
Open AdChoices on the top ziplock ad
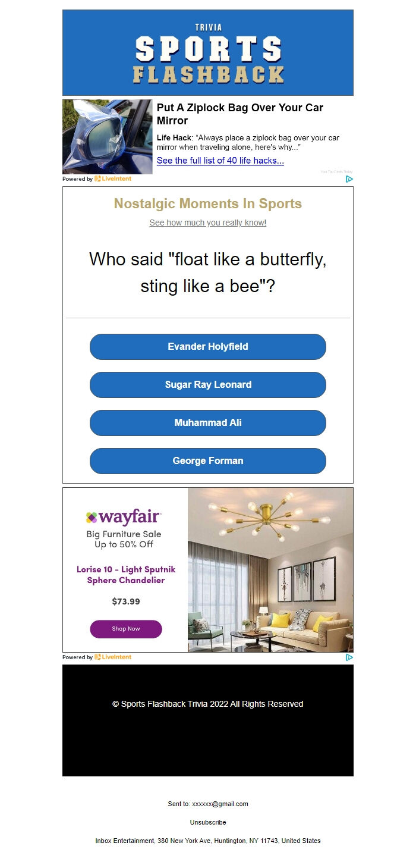pyautogui.click(x=350, y=179)
